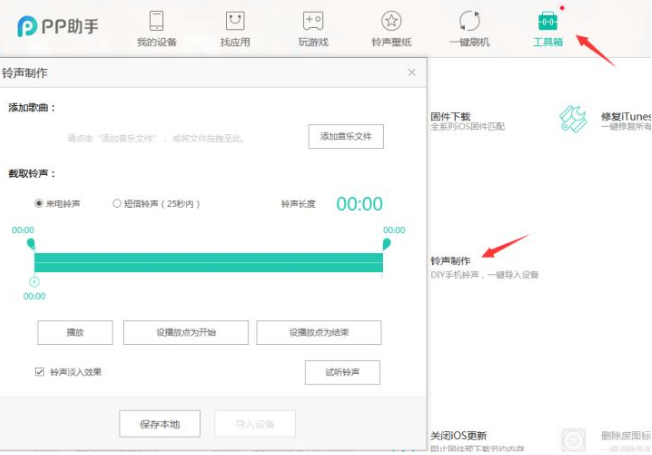Click the right end marker handle on waveform
The image size is (652, 455).
pyautogui.click(x=386, y=243)
